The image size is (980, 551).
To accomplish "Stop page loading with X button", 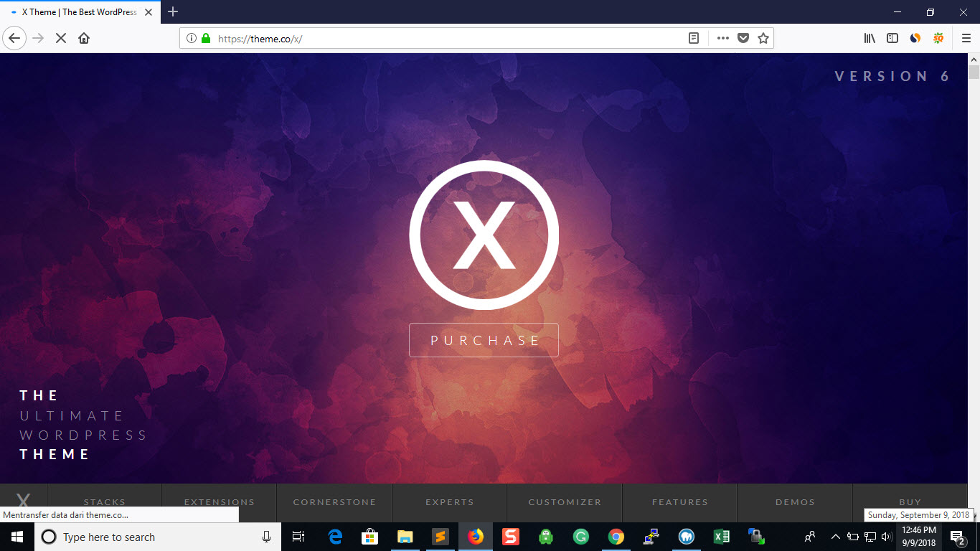I will [x=61, y=39].
